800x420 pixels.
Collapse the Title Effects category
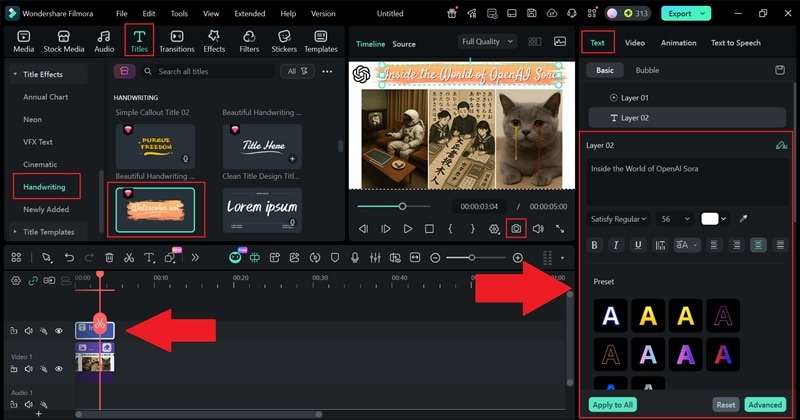[15, 74]
